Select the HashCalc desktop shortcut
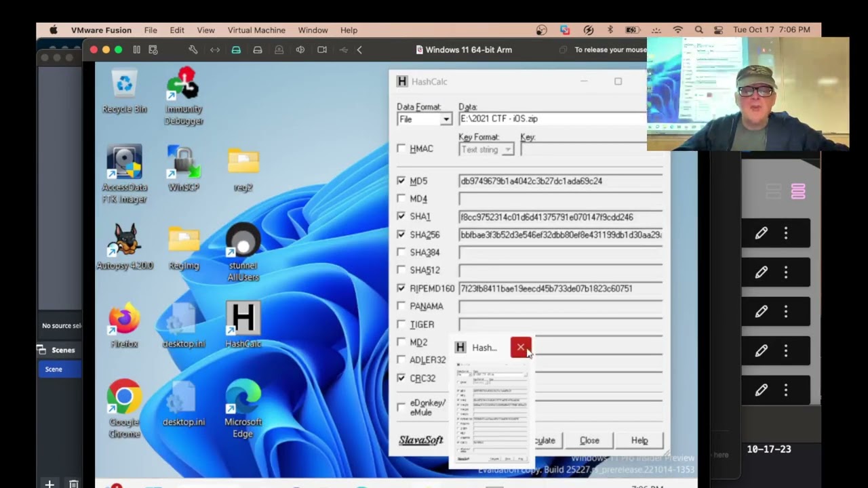This screenshot has height=488, width=868. point(243,325)
